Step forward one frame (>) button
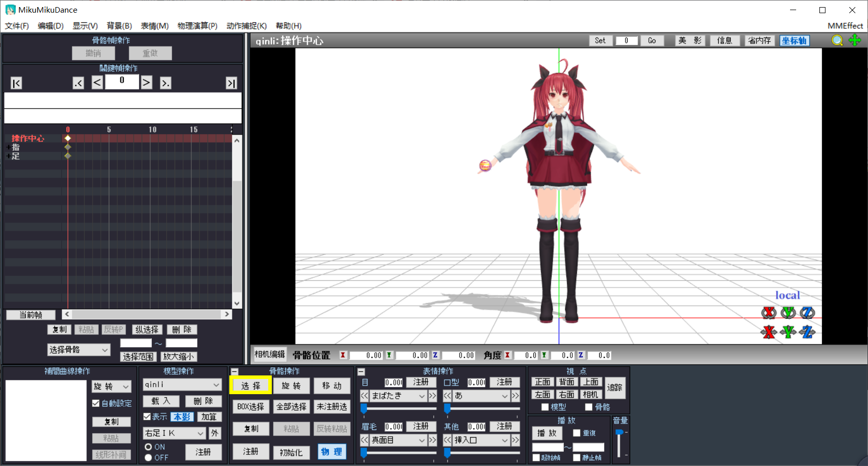This screenshot has width=868, height=466. (146, 82)
